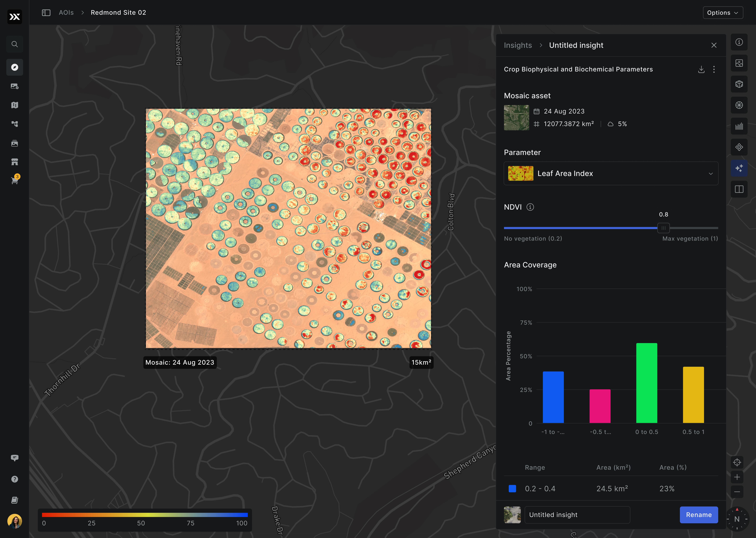
Task: Open the bar spectrum icon on right toolbar
Action: pos(739,126)
